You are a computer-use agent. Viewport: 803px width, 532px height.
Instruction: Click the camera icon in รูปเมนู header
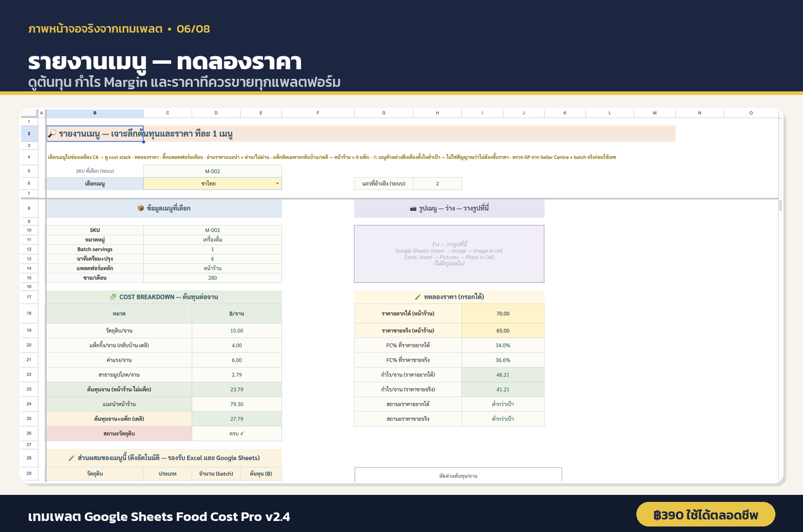click(x=413, y=208)
